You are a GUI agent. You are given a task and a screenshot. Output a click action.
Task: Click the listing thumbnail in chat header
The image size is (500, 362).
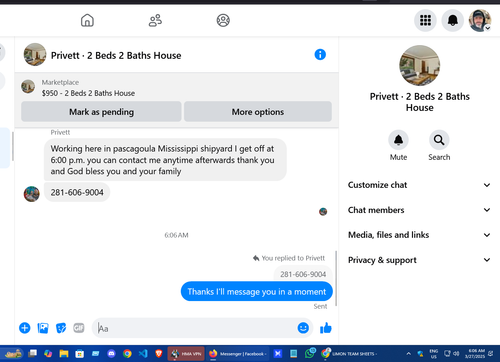pos(35,54)
